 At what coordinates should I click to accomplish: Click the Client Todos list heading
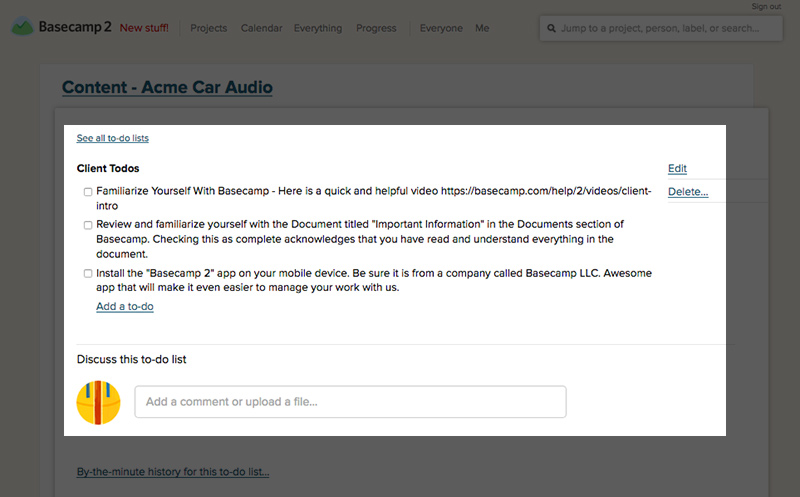tap(108, 168)
